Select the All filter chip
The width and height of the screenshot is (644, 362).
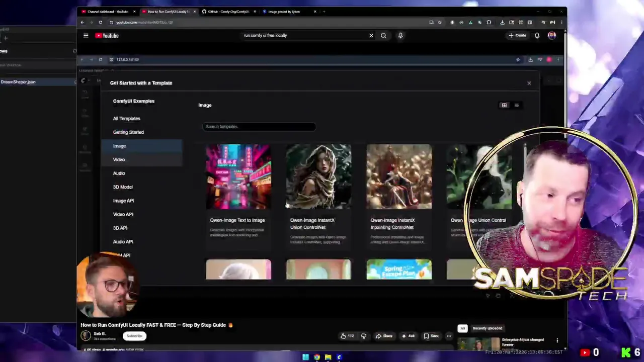(x=462, y=328)
